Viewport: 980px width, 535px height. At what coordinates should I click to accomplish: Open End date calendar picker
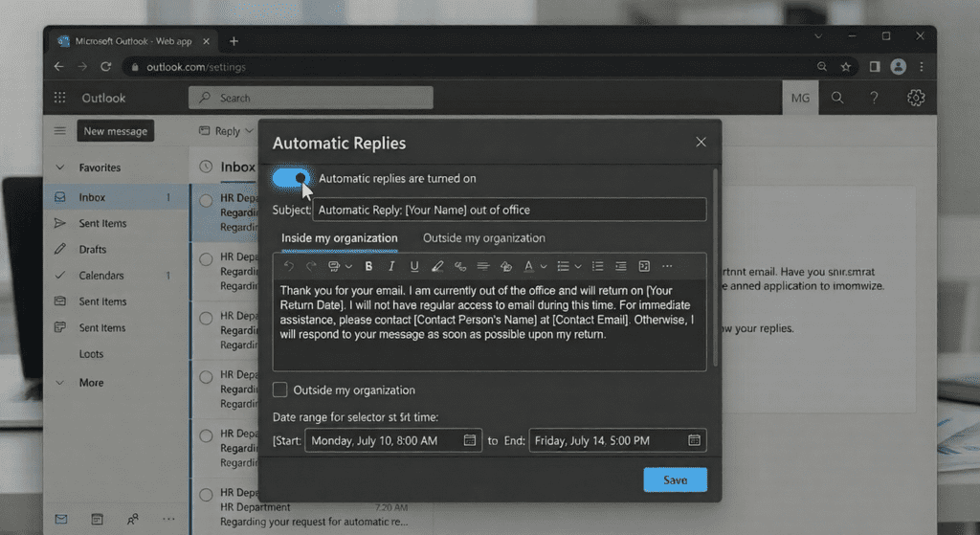(694, 440)
